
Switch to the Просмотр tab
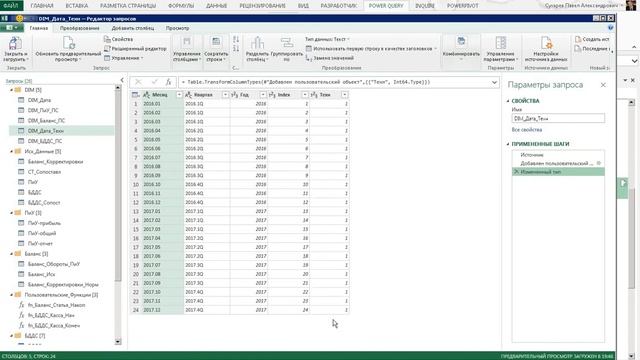tap(178, 28)
